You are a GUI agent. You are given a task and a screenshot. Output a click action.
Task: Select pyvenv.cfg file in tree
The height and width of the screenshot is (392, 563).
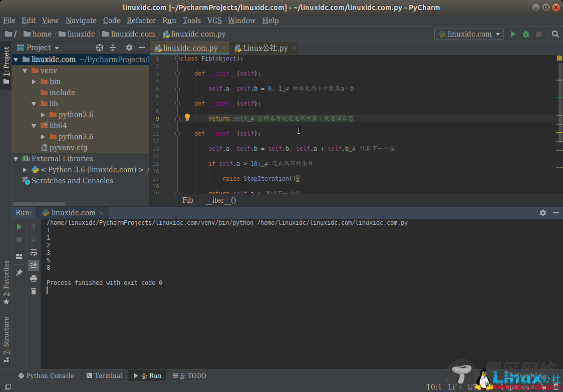tap(68, 148)
